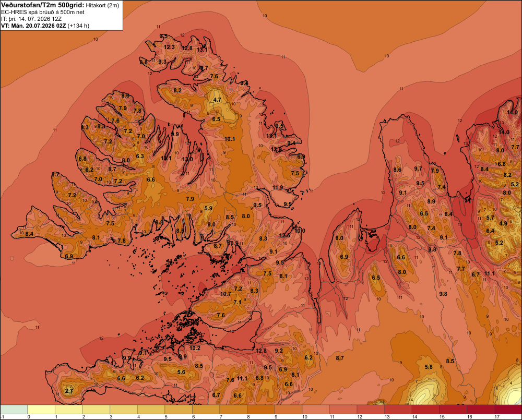This screenshot has height=420, width=522.
Task: Click the '10.7' temperature value on the map
Action: pos(226,294)
